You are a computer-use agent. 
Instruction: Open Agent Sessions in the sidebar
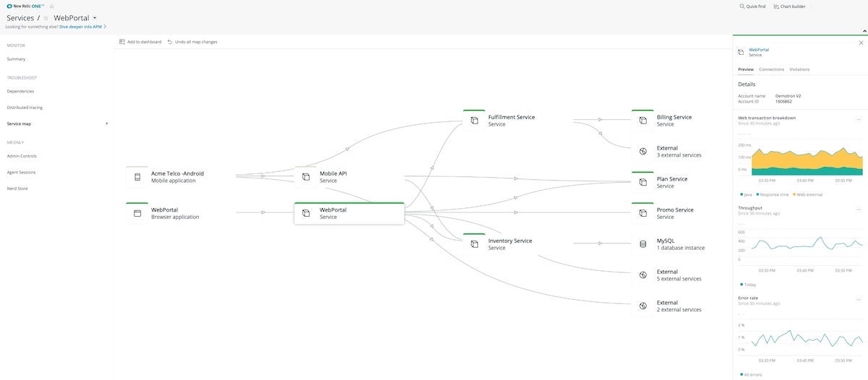[x=22, y=172]
